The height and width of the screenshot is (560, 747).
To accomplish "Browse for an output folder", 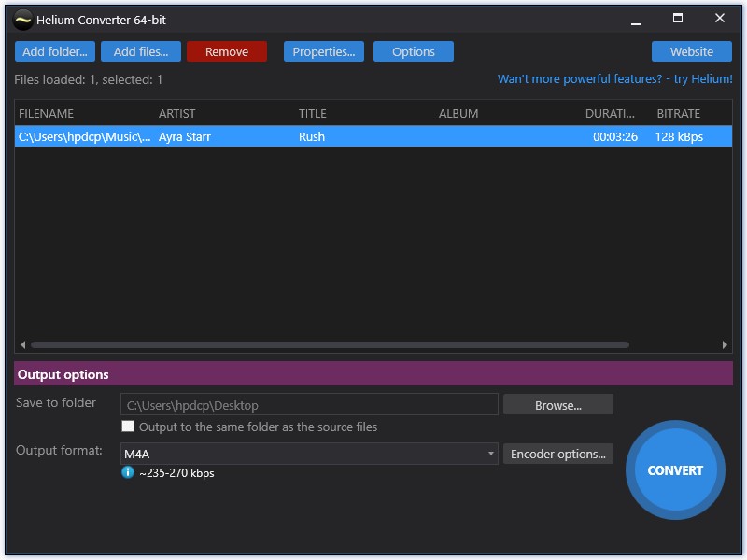I will [557, 405].
